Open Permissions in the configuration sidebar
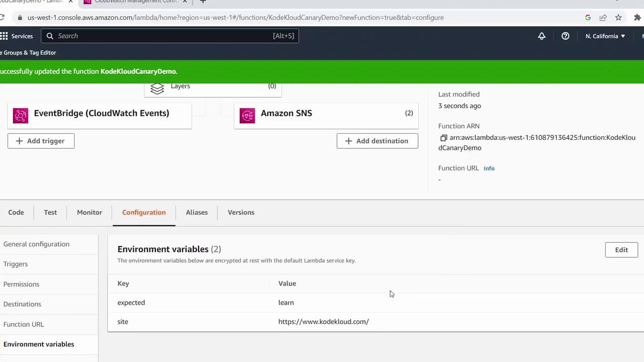Image resolution: width=644 pixels, height=362 pixels. pyautogui.click(x=21, y=285)
